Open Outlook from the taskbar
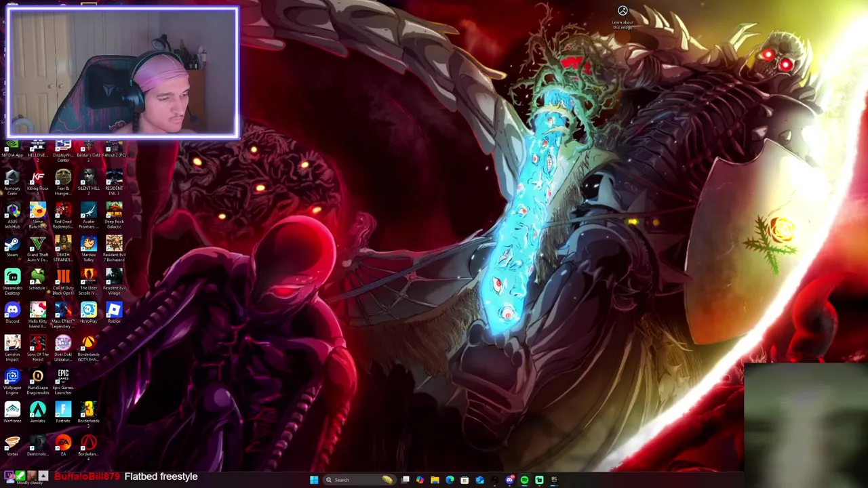Image resolution: width=868 pixels, height=488 pixels. tap(479, 480)
